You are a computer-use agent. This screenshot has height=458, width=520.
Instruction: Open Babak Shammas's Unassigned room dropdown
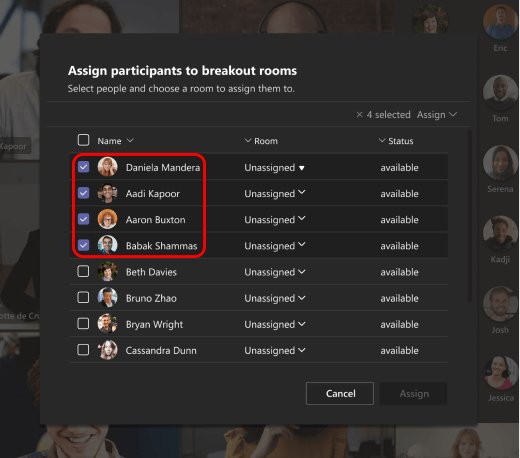274,246
